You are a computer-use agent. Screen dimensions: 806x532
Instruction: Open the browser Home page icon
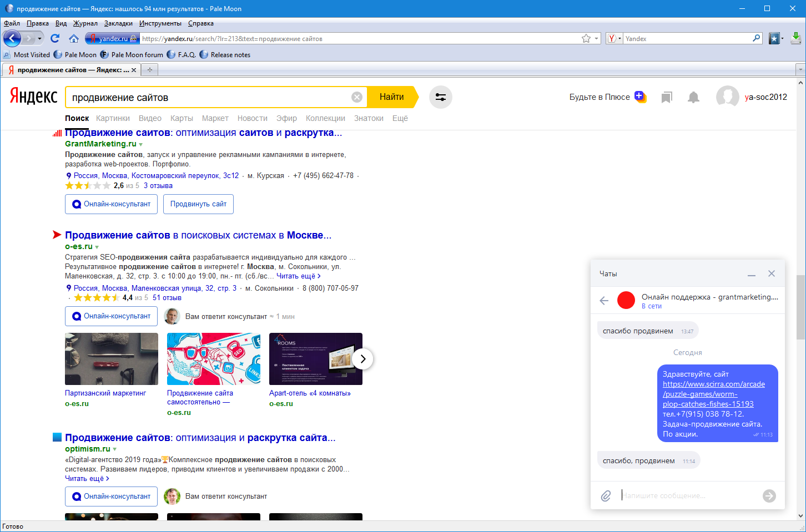tap(74, 38)
